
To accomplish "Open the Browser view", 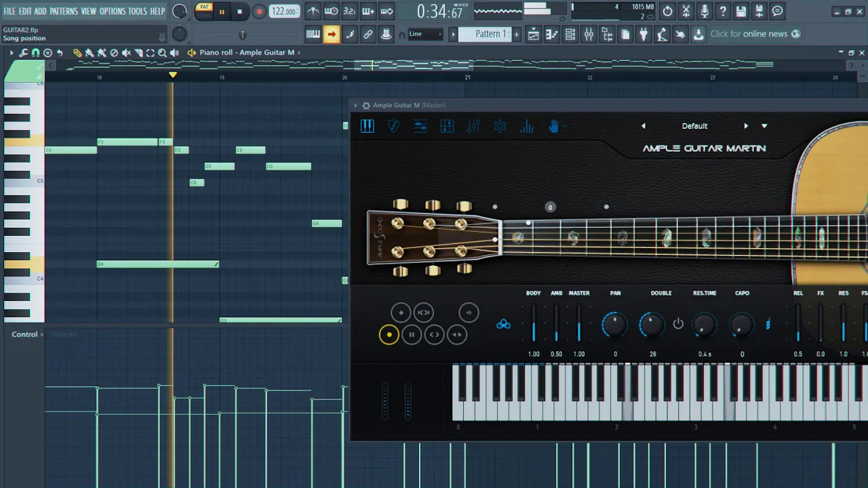I will [607, 34].
